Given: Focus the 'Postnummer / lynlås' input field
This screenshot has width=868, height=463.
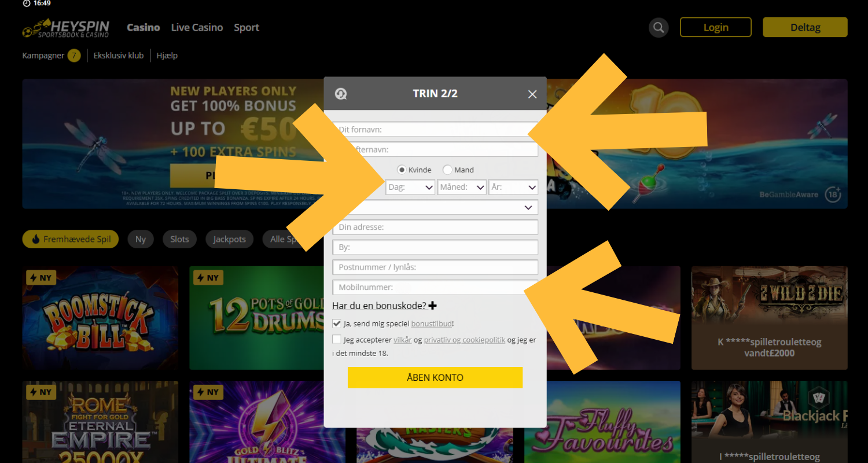Looking at the screenshot, I should 435,267.
